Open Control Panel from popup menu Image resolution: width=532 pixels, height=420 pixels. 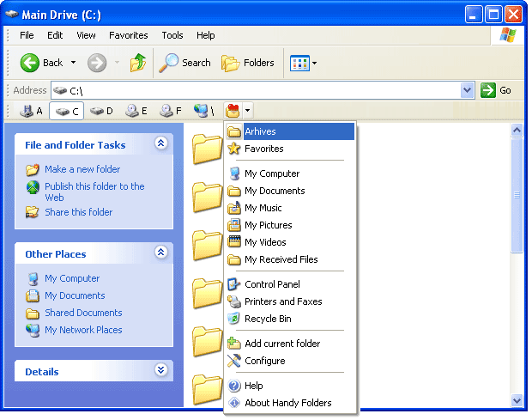pos(290,284)
